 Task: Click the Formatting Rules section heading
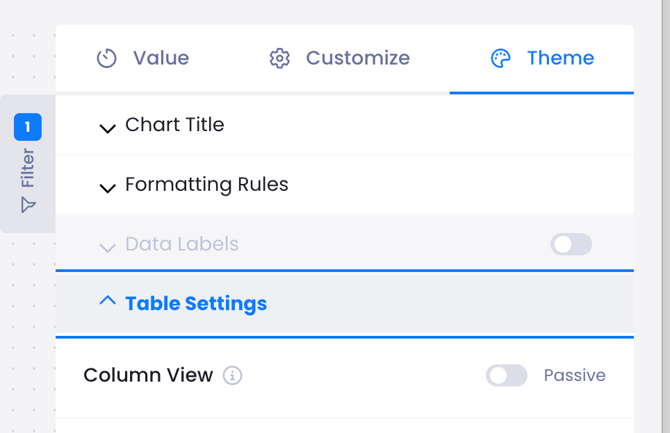(207, 185)
